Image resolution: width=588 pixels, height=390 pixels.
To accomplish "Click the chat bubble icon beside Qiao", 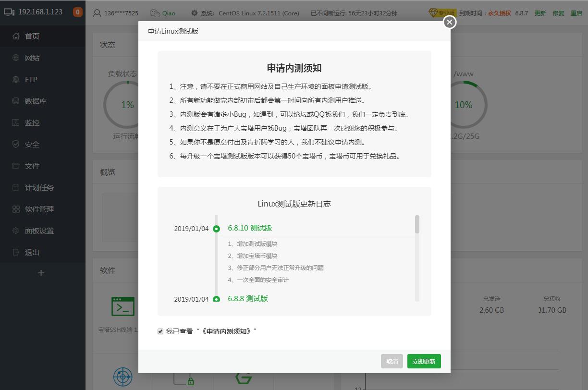I will pyautogui.click(x=155, y=13).
